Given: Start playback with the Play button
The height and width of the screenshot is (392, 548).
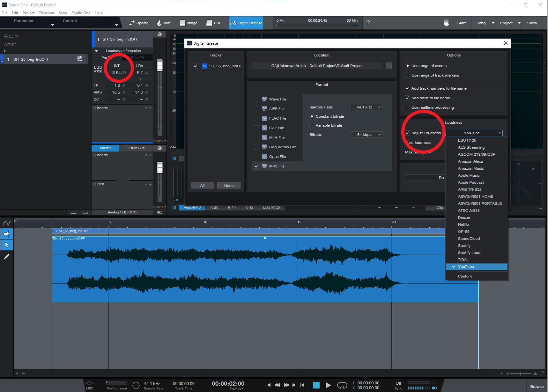Looking at the screenshot, I should [328, 385].
